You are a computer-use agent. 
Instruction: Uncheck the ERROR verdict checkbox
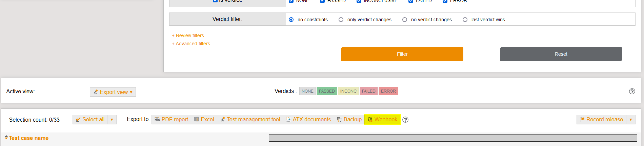(445, 1)
